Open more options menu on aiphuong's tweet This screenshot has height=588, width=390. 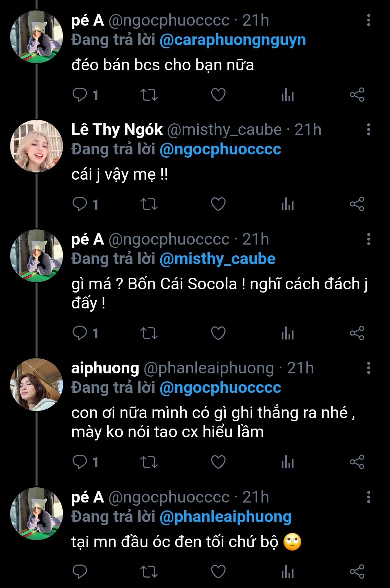click(x=368, y=368)
